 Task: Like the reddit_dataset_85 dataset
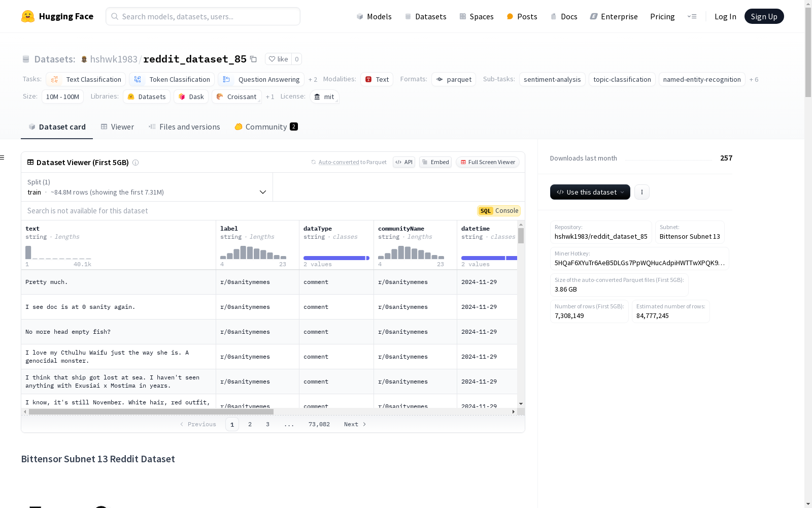(x=278, y=59)
